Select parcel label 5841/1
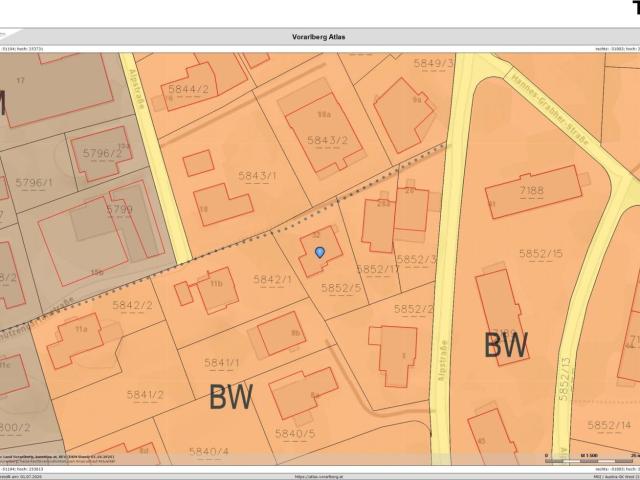640x480 pixels. pyautogui.click(x=221, y=363)
